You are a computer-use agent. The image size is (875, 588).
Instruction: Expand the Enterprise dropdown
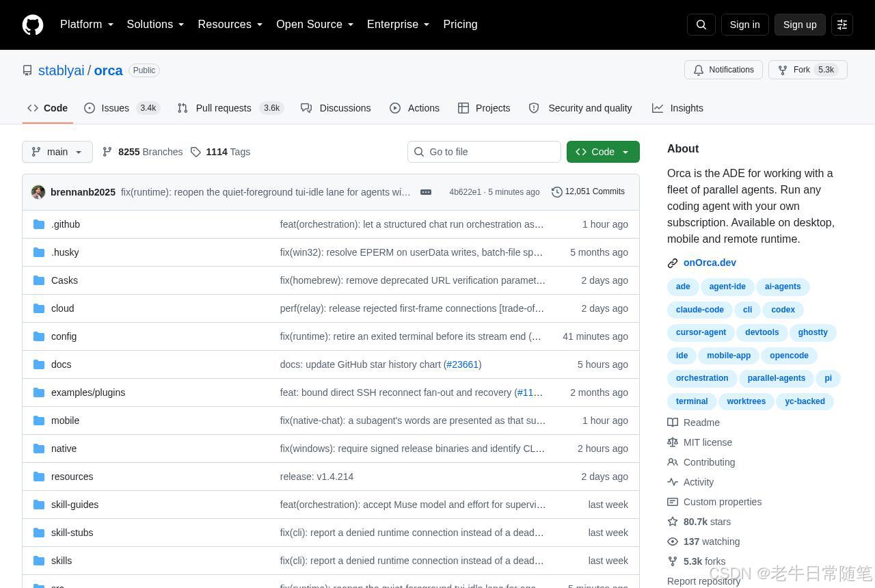point(398,25)
